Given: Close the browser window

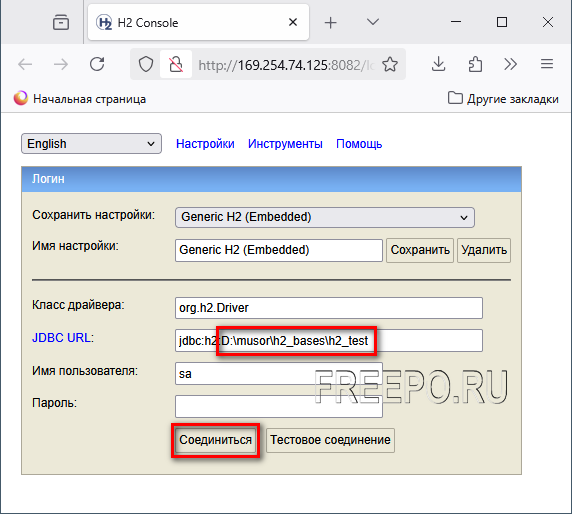Looking at the screenshot, I should [x=548, y=22].
